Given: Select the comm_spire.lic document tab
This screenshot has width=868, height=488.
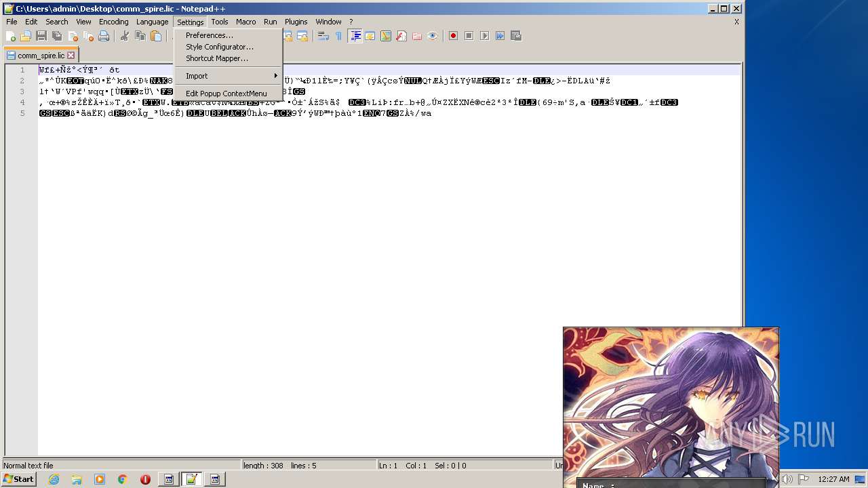Looking at the screenshot, I should tap(41, 56).
